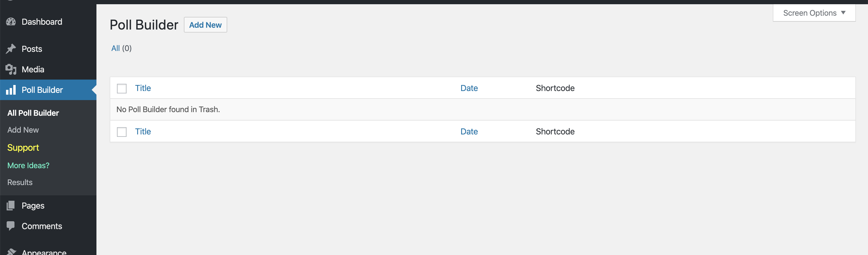Sort by Date column in header
This screenshot has width=868, height=255.
pyautogui.click(x=469, y=88)
